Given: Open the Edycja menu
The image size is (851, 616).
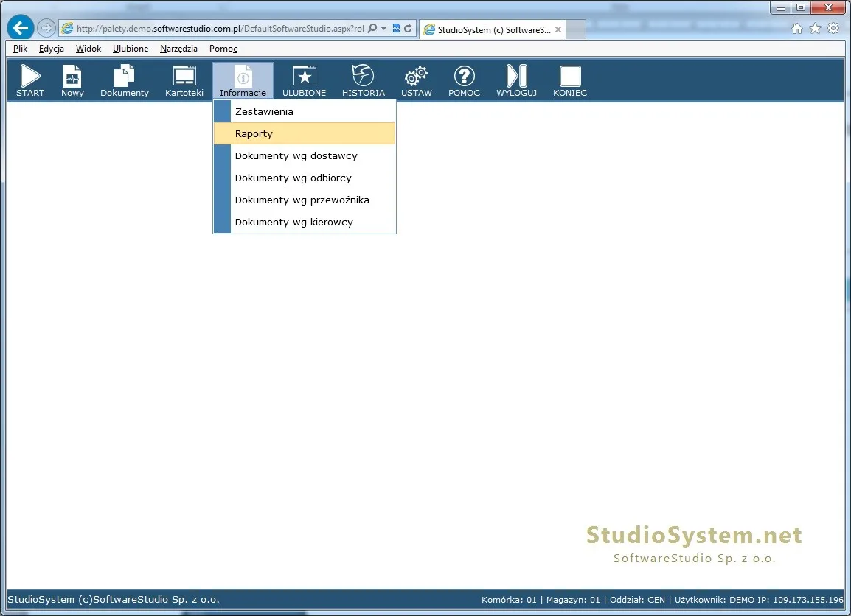Looking at the screenshot, I should [52, 48].
